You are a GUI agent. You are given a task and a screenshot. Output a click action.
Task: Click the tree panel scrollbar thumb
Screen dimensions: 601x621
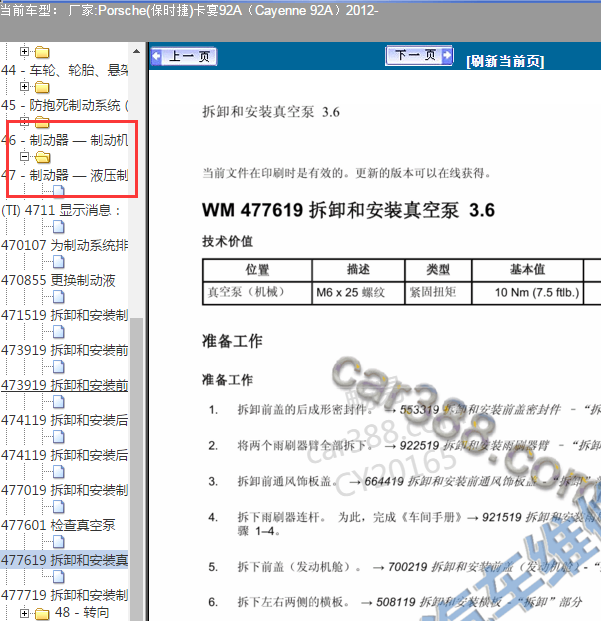point(136,467)
